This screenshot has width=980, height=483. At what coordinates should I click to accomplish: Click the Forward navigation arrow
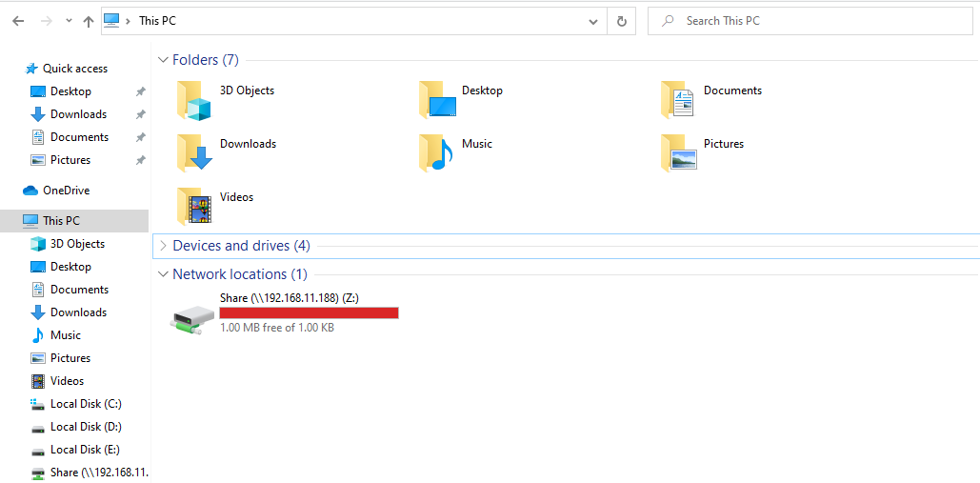point(47,21)
